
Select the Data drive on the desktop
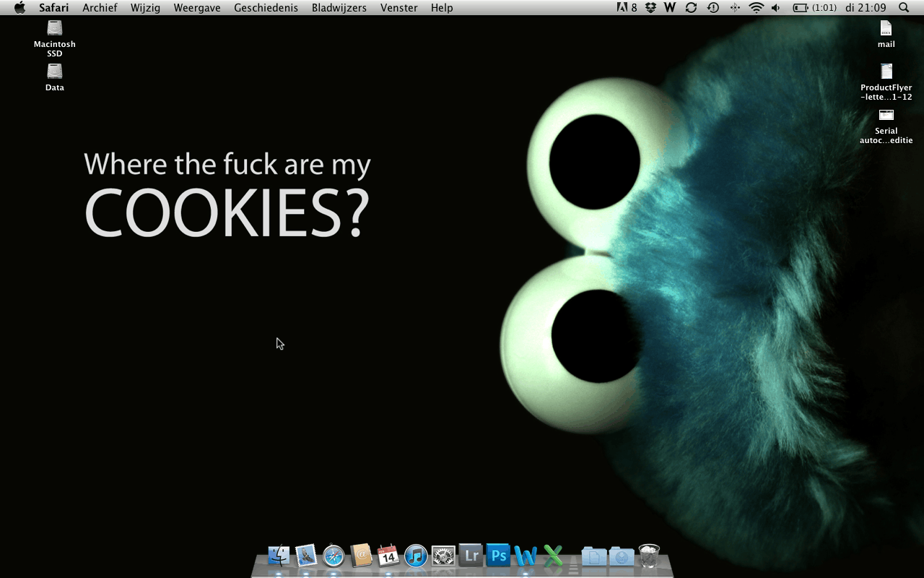55,77
